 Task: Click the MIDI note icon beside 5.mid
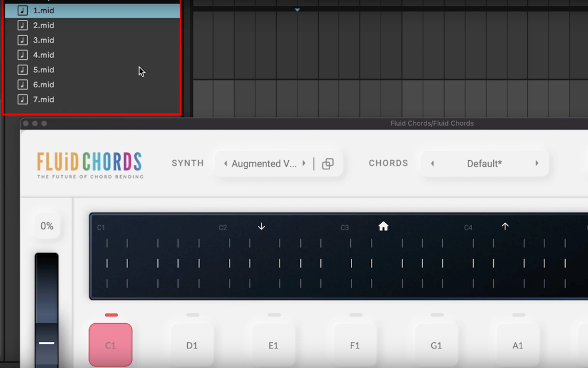point(22,69)
